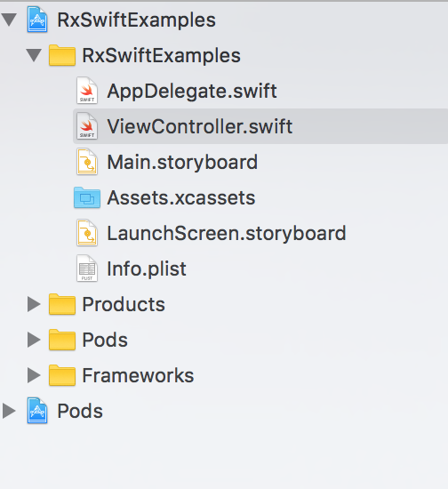Select Assets.xcassets entry

pyautogui.click(x=181, y=197)
